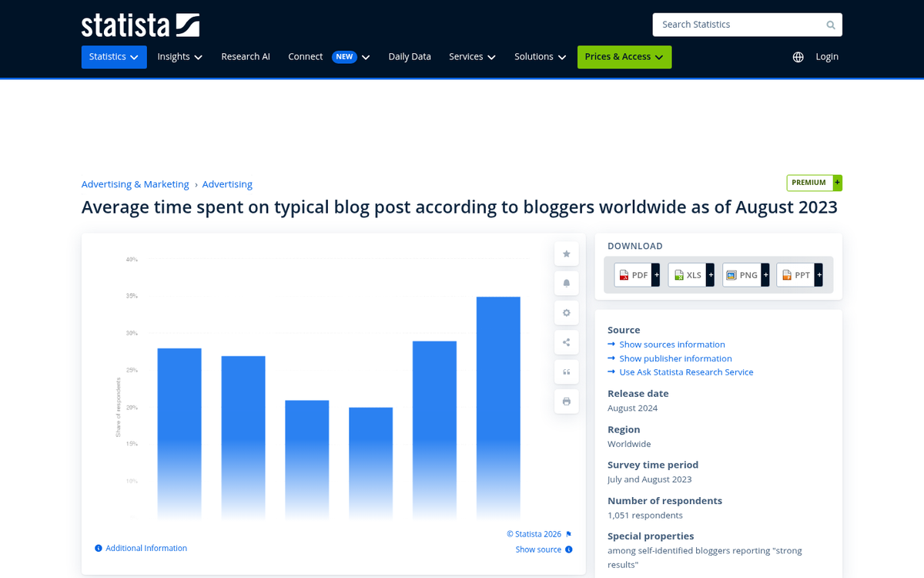Click the globe icon next to Login
This screenshot has width=924, height=578.
[x=798, y=56]
